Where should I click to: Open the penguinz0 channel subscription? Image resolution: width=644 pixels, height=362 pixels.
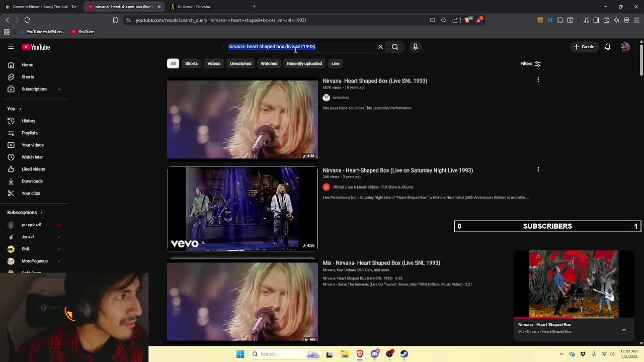coord(31,225)
